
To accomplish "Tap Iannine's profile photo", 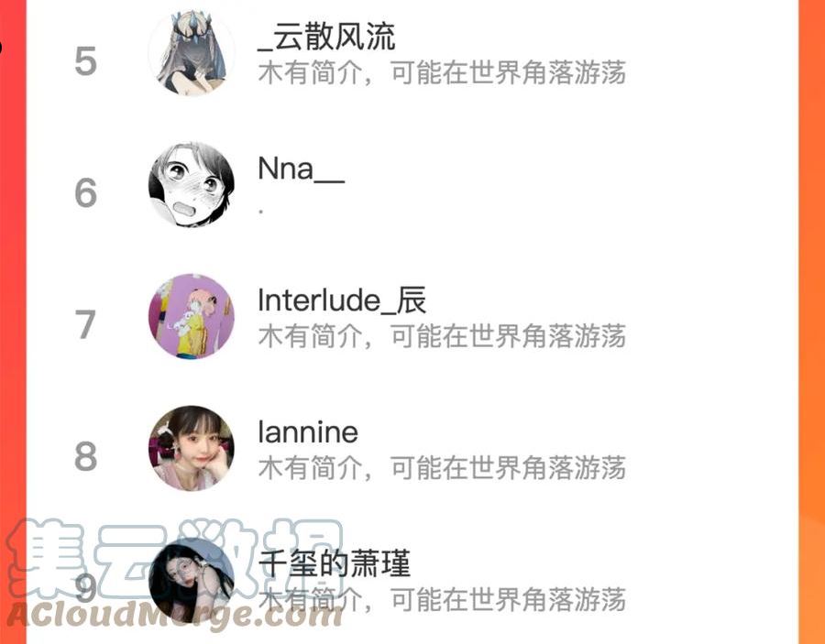I will 192,449.
